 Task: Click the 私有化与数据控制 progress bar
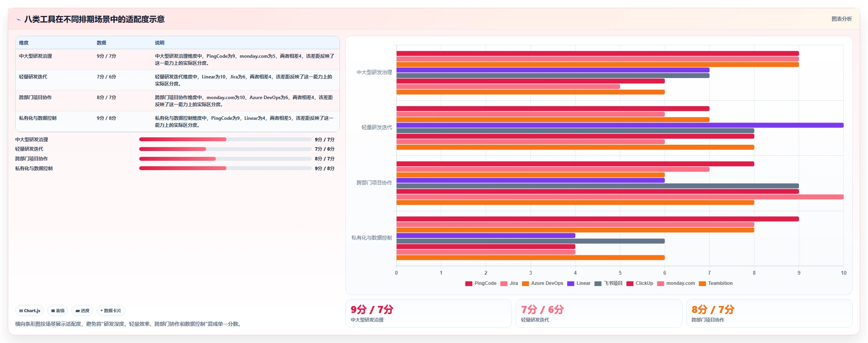(225, 168)
